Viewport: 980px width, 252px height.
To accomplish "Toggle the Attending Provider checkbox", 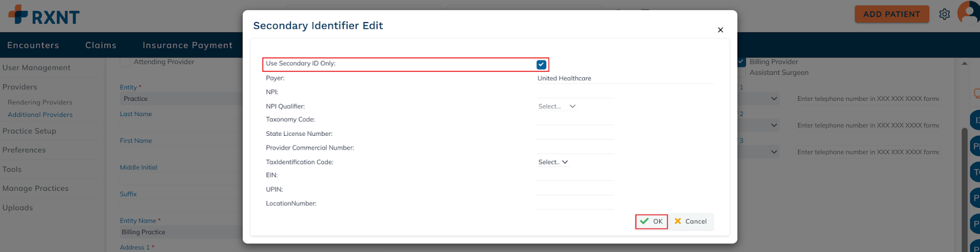I will coord(125,62).
